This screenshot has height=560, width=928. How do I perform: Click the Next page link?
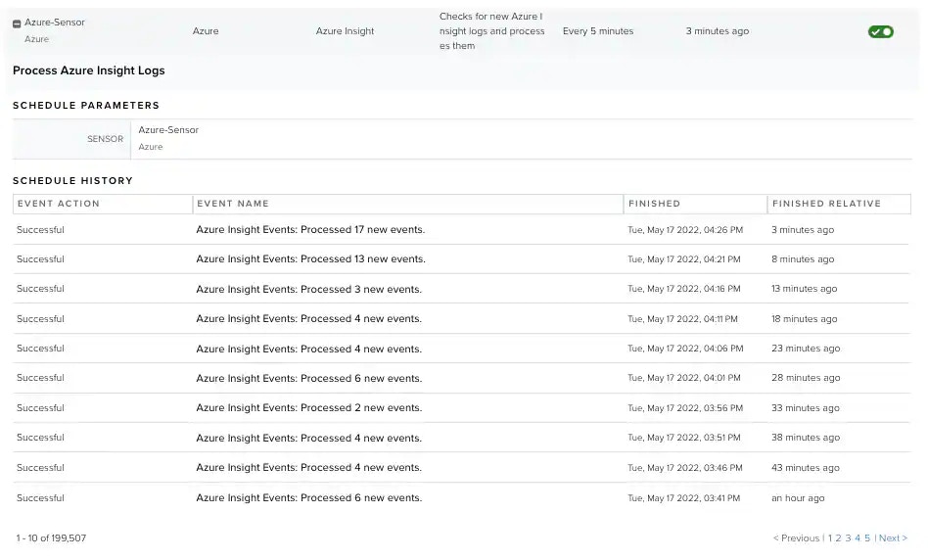(x=893, y=538)
